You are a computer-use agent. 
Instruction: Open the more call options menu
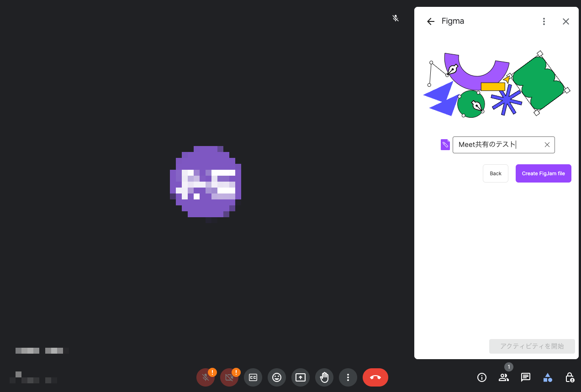(348, 377)
